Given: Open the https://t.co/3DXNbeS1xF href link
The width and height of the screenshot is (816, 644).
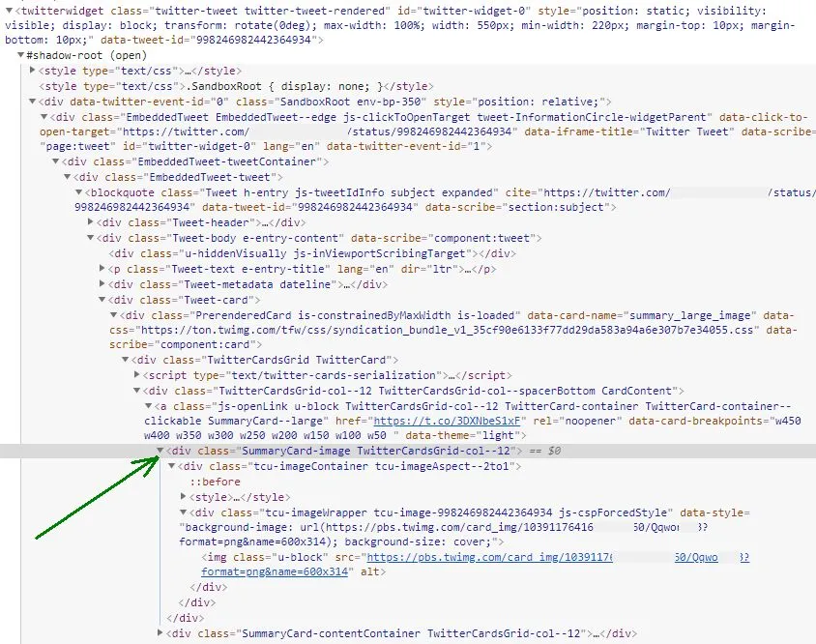Looking at the screenshot, I should point(447,421).
